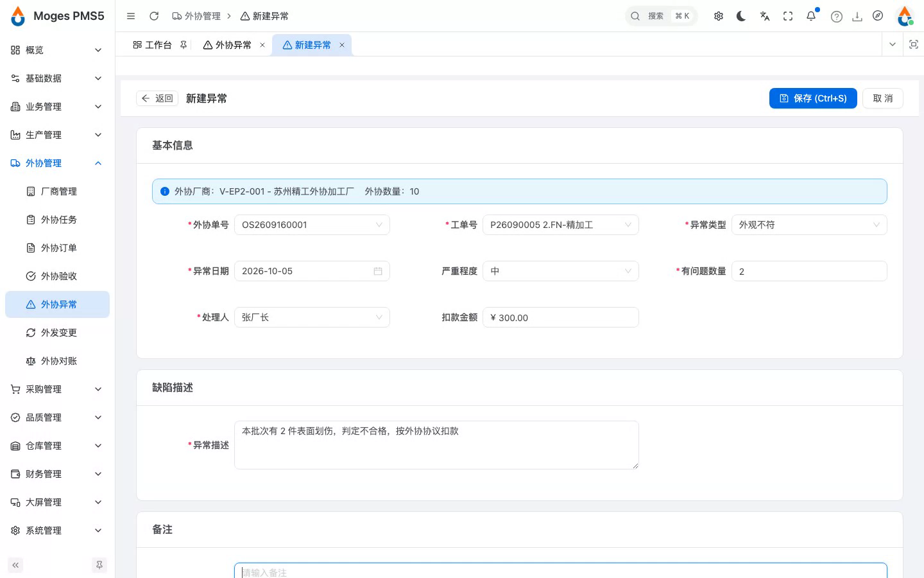This screenshot has width=924, height=578.
Task: Click the info icon in vendor banner
Action: 165,191
